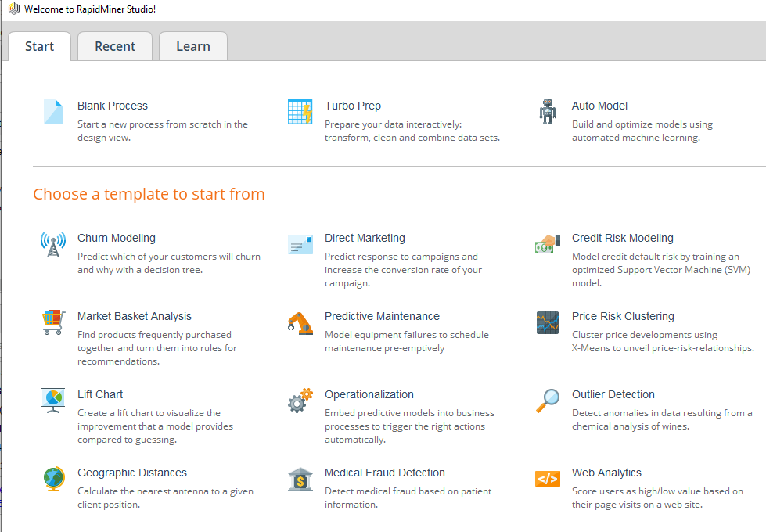This screenshot has width=766, height=532.
Task: Click the Blank Process page icon
Action: tap(53, 112)
